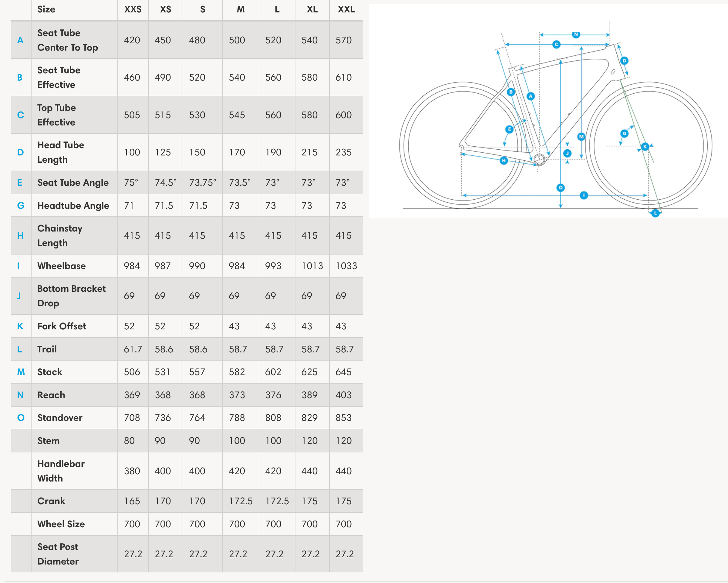Click the C marker on the bike diagram
This screenshot has width=728, height=583.
(557, 44)
